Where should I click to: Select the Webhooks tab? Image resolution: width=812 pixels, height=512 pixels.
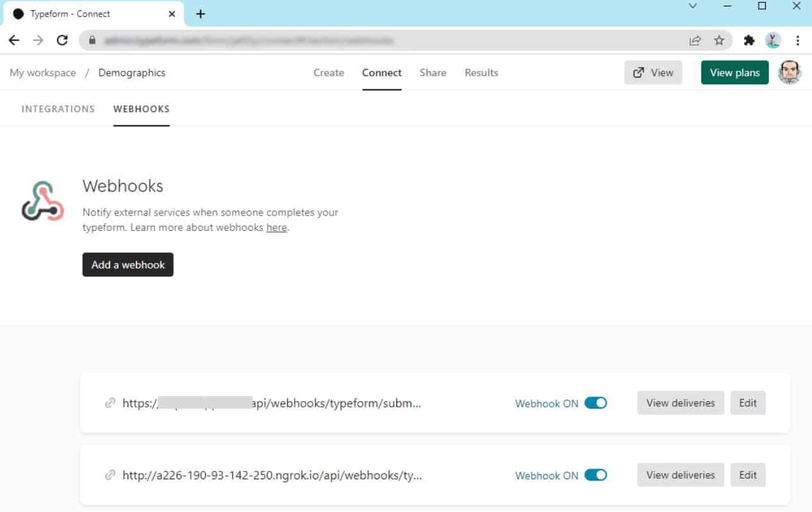click(x=142, y=109)
